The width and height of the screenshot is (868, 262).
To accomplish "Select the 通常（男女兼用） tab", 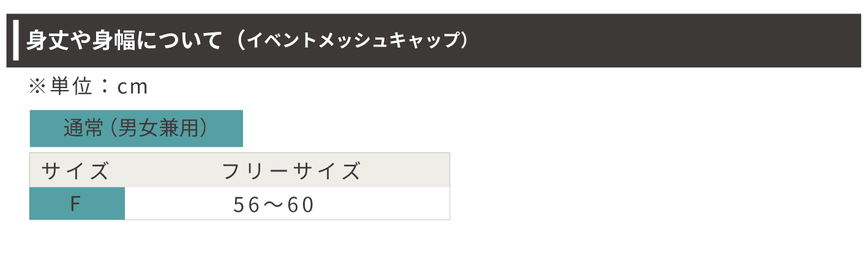I will (136, 129).
